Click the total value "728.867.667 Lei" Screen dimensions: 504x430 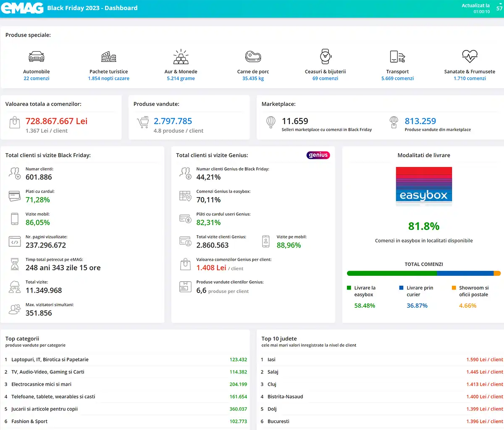(57, 121)
